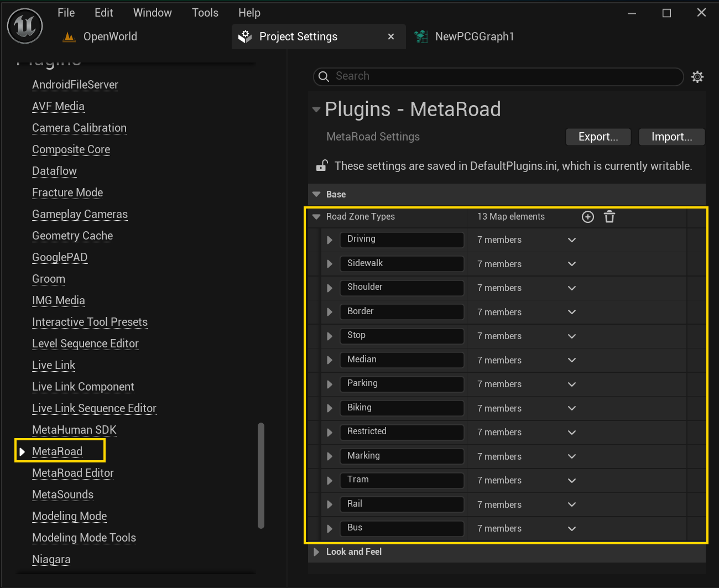Open the dropdown chevron for Driving
This screenshot has height=588, width=719.
[x=572, y=240]
